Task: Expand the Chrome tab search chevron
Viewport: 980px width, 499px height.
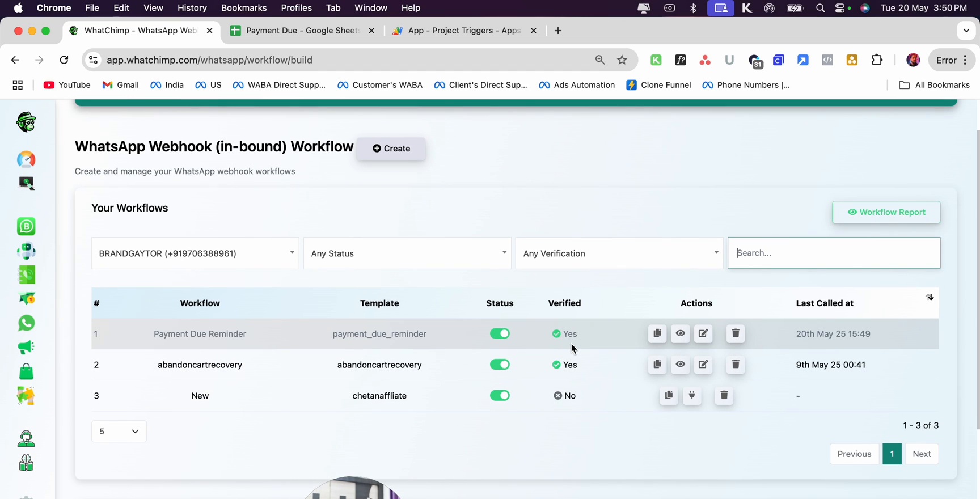Action: (x=966, y=31)
